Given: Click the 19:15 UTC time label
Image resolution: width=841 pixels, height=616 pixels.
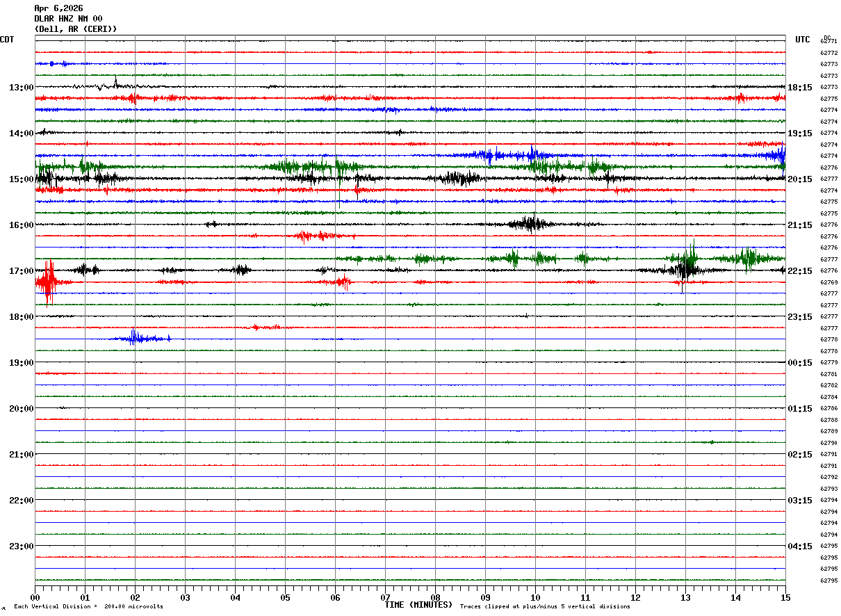Looking at the screenshot, I should (800, 133).
